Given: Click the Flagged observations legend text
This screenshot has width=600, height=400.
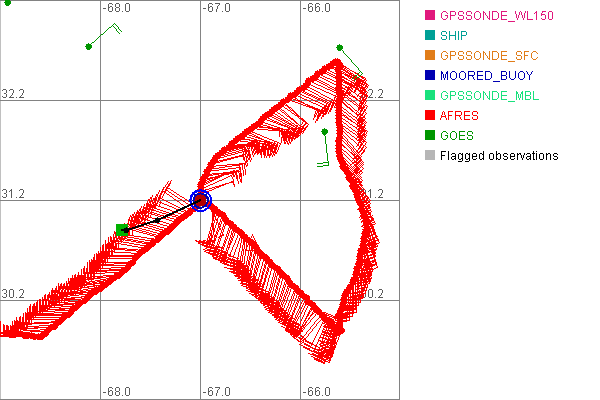Looking at the screenshot, I should [x=498, y=156].
